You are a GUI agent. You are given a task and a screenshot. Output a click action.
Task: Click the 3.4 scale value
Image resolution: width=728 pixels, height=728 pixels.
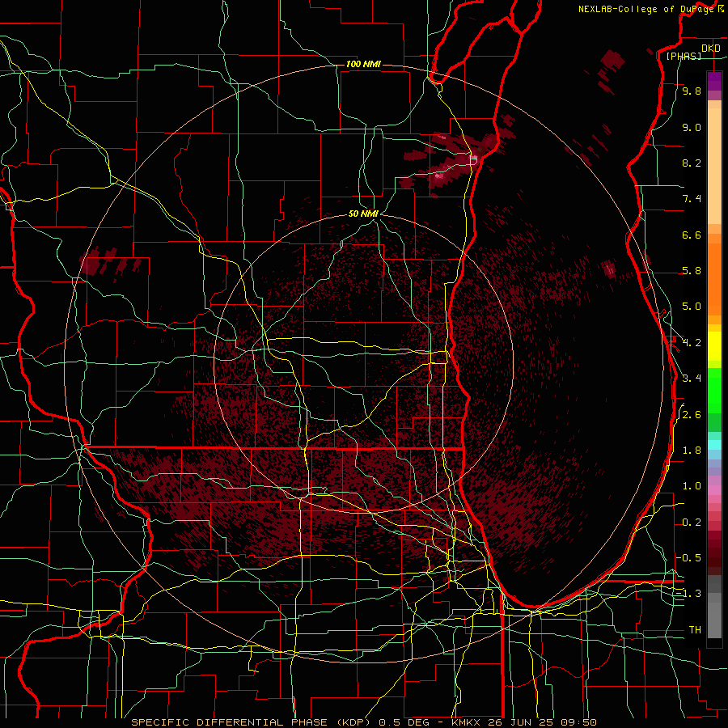692,379
